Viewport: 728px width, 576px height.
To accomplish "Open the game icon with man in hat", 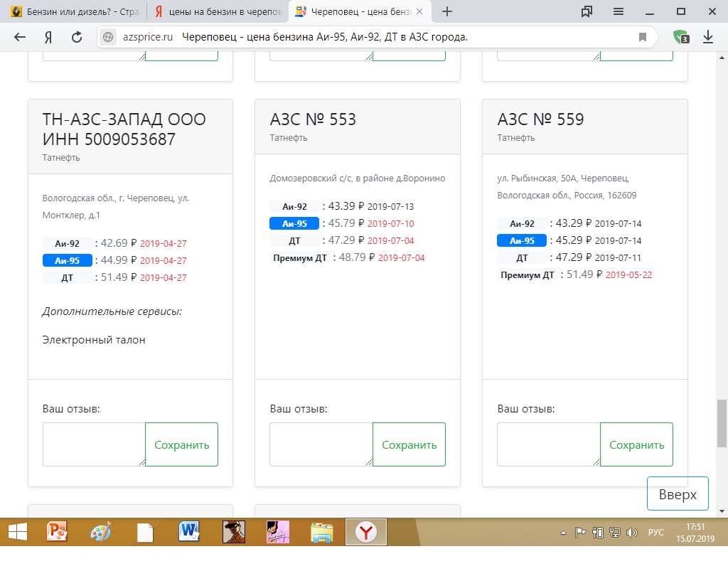I will point(233,532).
